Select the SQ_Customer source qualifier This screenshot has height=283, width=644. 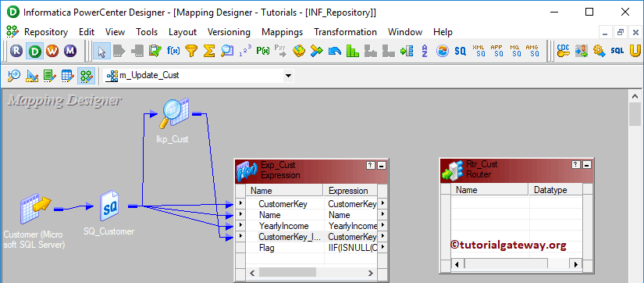tap(109, 206)
